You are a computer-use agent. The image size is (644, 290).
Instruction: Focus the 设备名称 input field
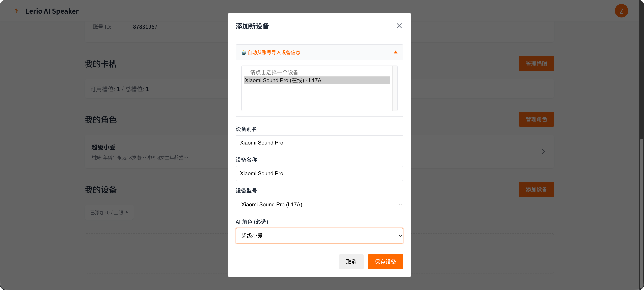click(319, 174)
